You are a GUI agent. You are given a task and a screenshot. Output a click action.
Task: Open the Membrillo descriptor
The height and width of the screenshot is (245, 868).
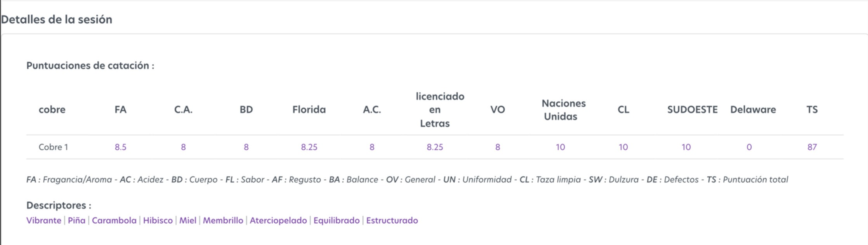click(223, 220)
